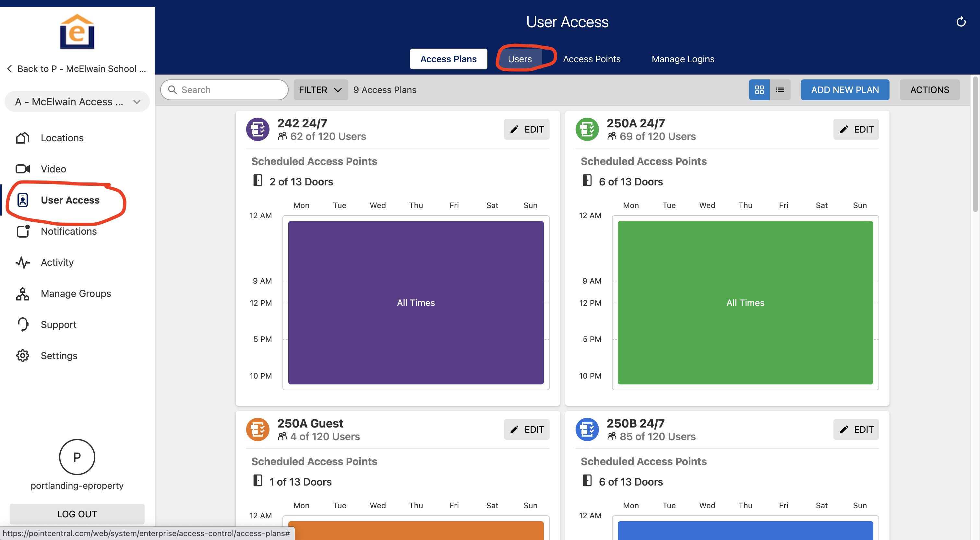Open Settings via gear icon
Viewport: 980px width, 540px height.
click(23, 356)
